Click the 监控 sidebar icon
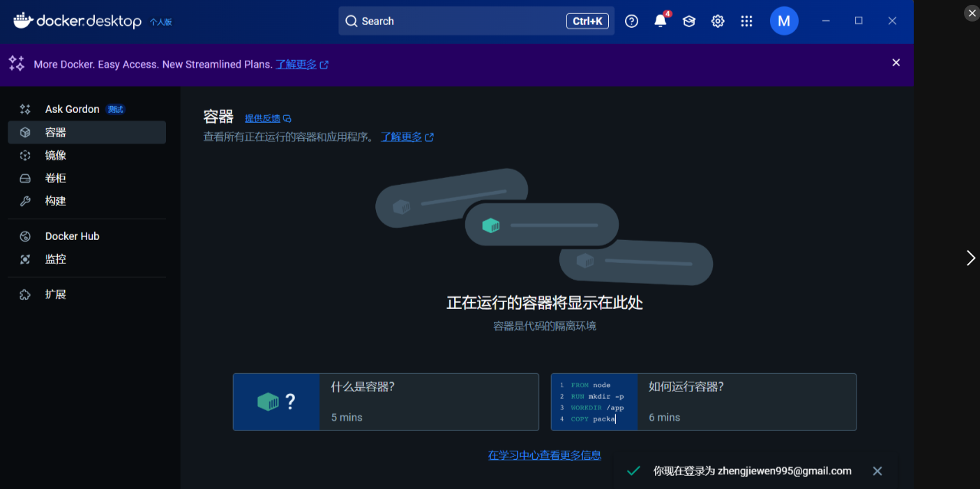Image resolution: width=980 pixels, height=489 pixels. click(x=25, y=259)
